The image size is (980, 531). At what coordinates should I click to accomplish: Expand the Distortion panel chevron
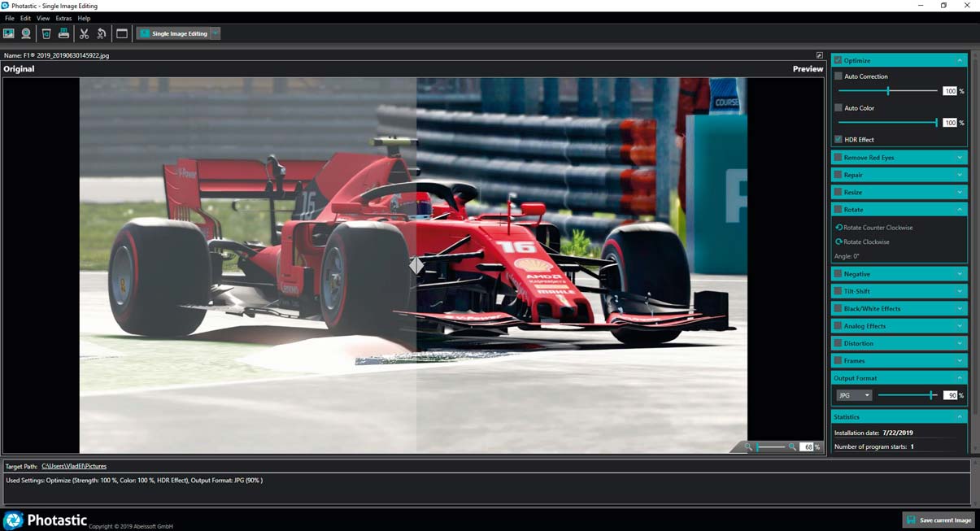[960, 343]
